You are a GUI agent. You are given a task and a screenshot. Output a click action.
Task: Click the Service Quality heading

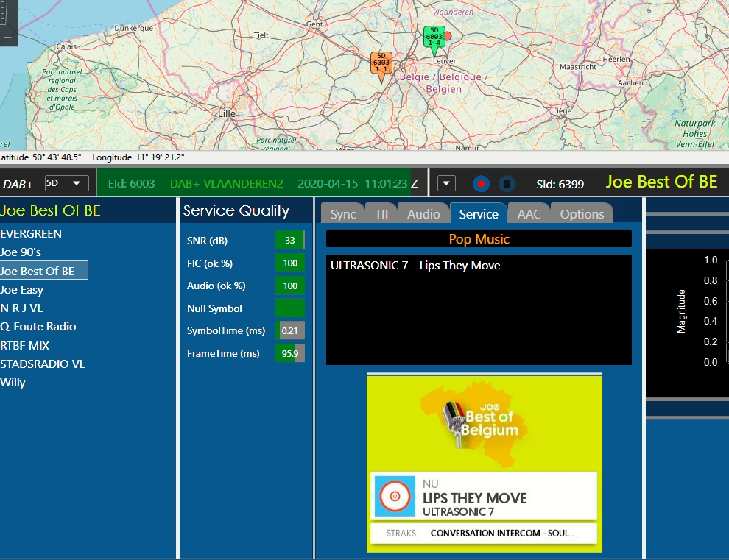tap(236, 210)
